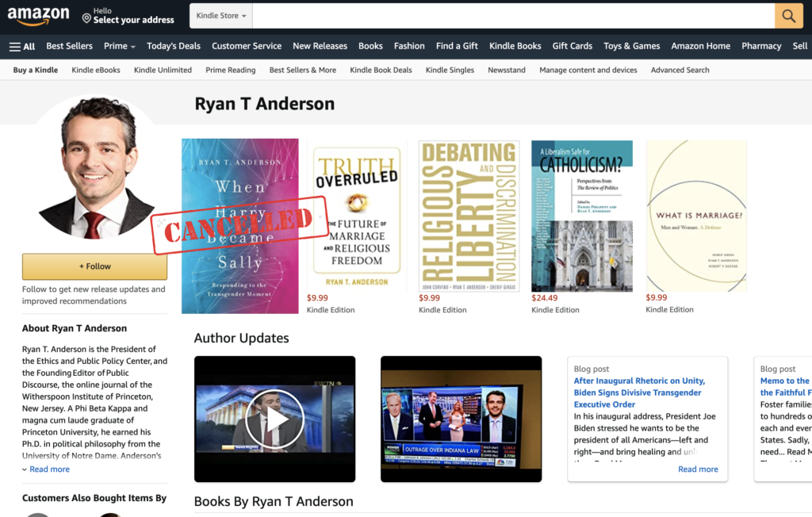Screen dimensions: 812x517
Task: Go to Pharmacy
Action: click(761, 46)
